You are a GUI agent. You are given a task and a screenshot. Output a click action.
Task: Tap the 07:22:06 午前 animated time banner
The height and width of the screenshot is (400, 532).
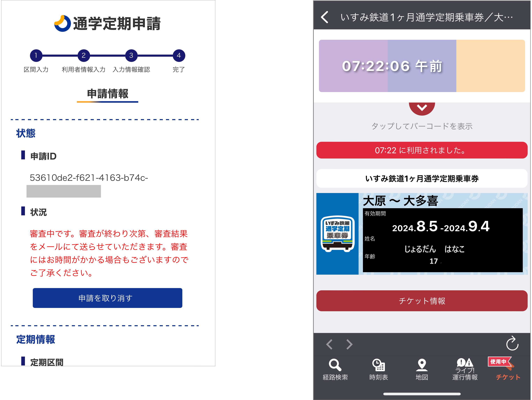coord(422,66)
